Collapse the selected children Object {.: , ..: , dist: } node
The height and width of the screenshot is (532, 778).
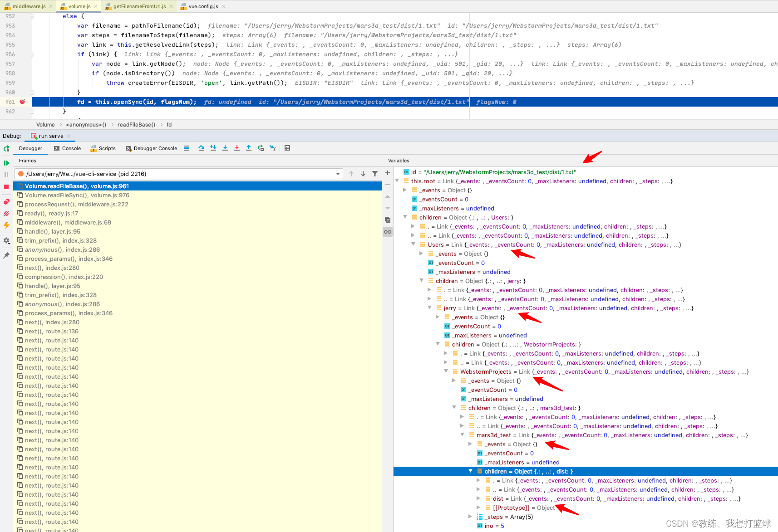pyautogui.click(x=471, y=471)
